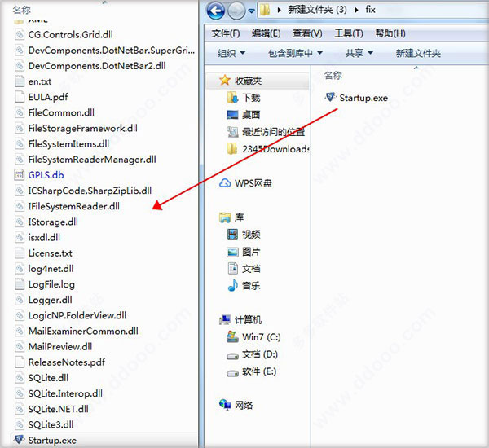Select the Logger.dll file

click(x=43, y=300)
